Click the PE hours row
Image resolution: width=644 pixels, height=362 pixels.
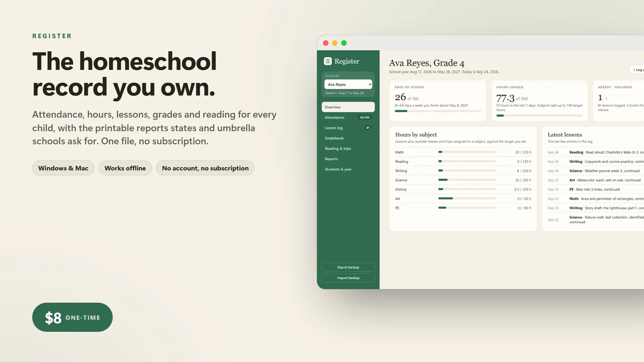coord(463,208)
